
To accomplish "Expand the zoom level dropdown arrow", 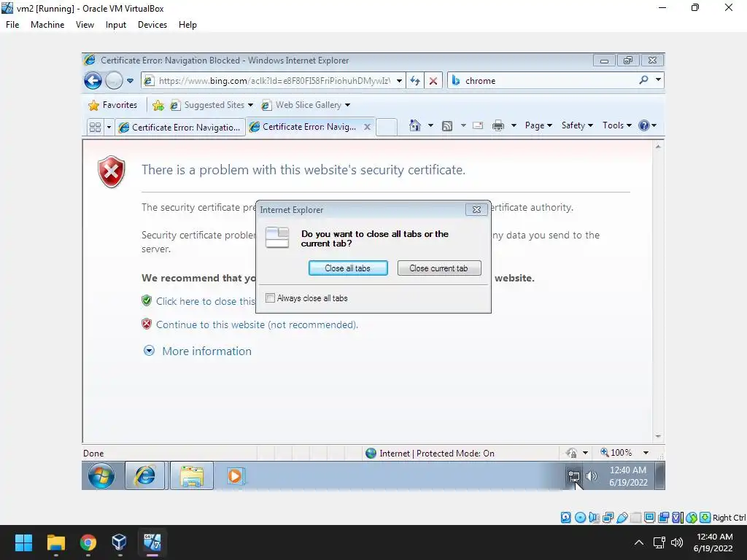I will [646, 452].
